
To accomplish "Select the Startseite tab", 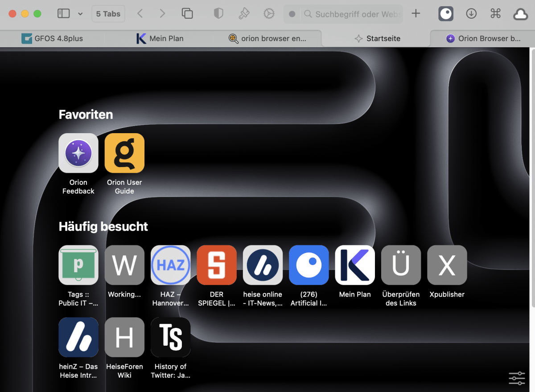I will pyautogui.click(x=376, y=39).
